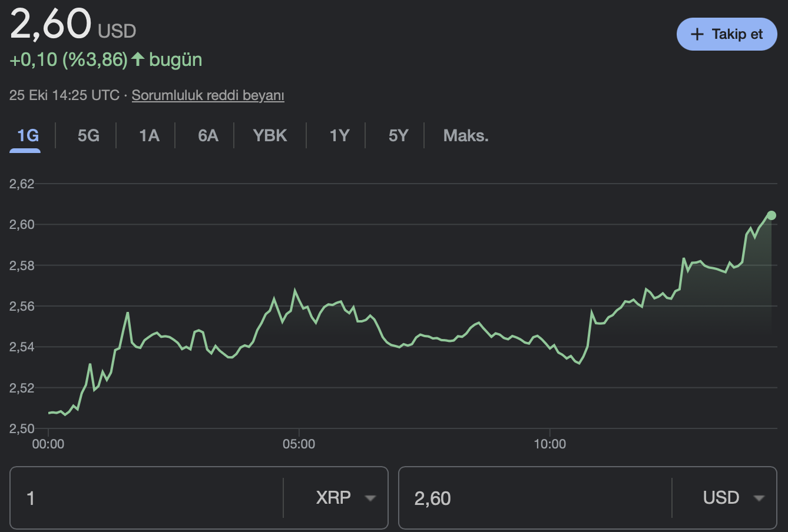
Task: Click the 25 Eki 14:25 UTC timestamp
Action: 64,95
